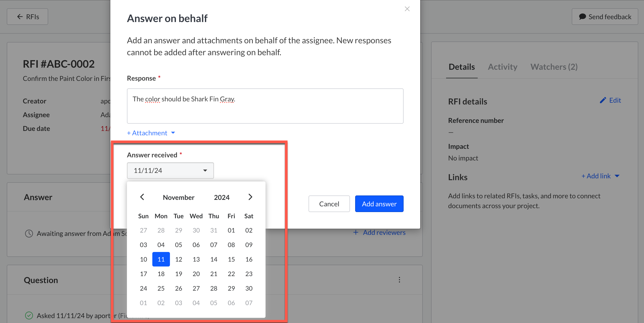Click the Add answer button
The image size is (644, 323).
(379, 204)
